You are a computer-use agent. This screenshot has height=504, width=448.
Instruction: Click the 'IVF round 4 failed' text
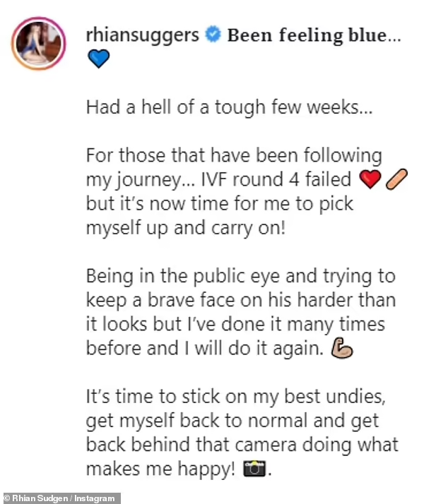[x=276, y=179]
